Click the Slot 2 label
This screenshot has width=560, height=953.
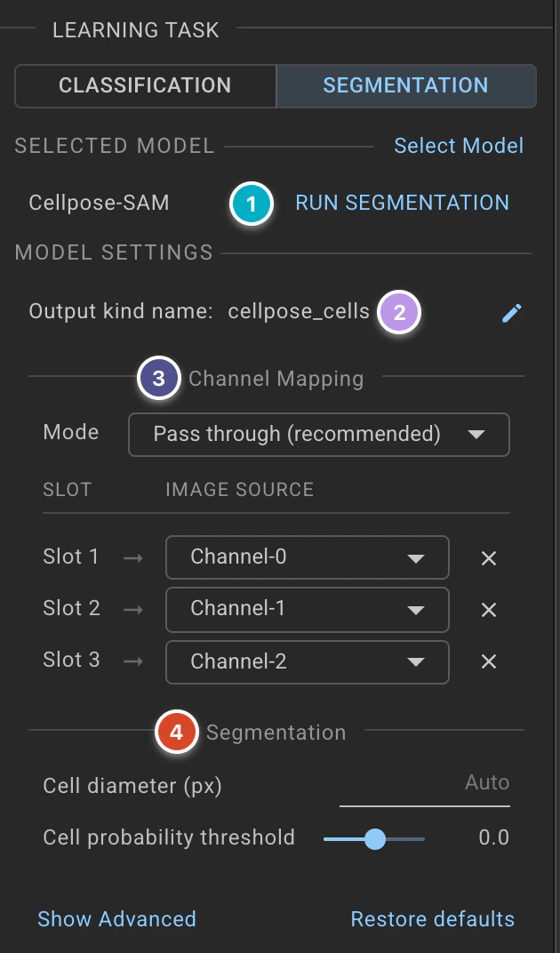72,608
